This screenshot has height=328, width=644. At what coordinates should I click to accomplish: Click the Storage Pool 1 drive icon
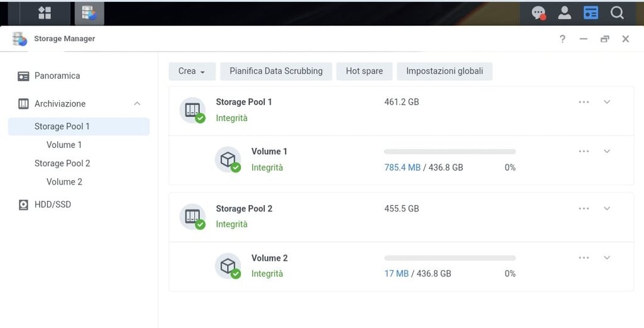point(192,110)
